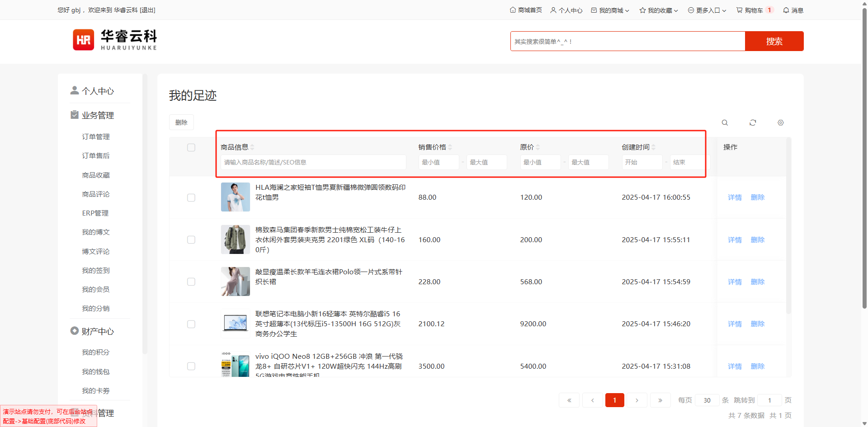This screenshot has width=868, height=427.
Task: Expand the 我的收藏 dropdown menu
Action: (659, 10)
